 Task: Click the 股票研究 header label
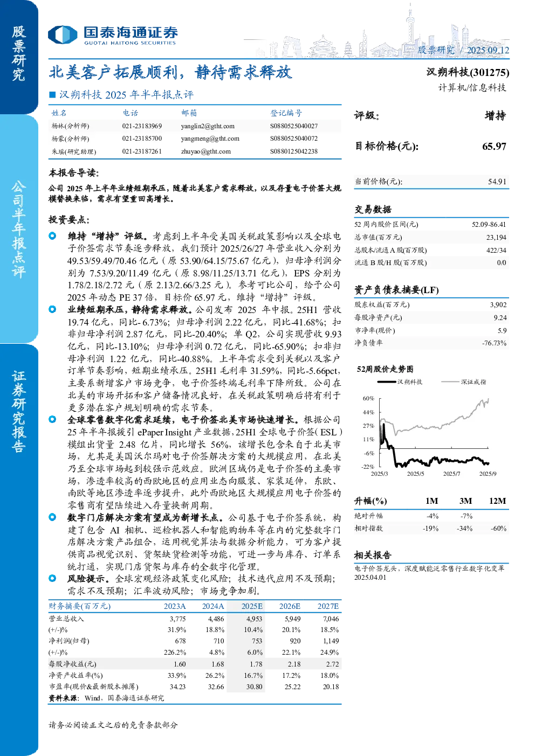(436, 50)
